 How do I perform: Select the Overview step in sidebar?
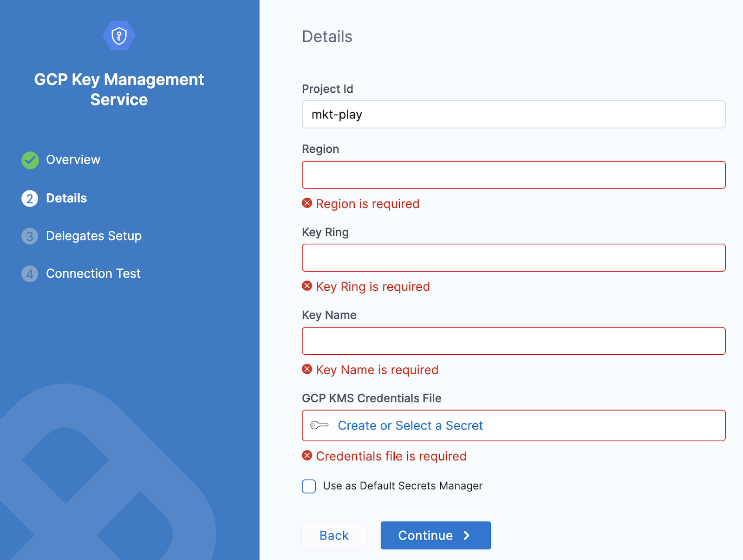tap(73, 160)
